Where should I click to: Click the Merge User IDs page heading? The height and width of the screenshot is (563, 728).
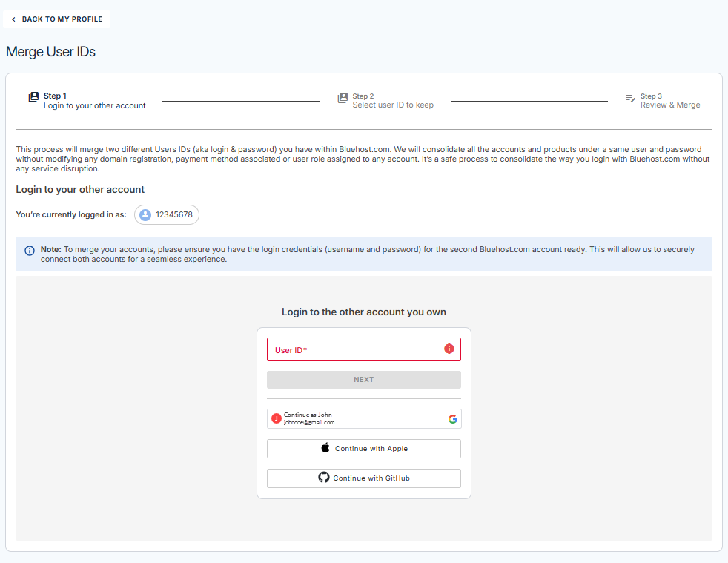50,51
